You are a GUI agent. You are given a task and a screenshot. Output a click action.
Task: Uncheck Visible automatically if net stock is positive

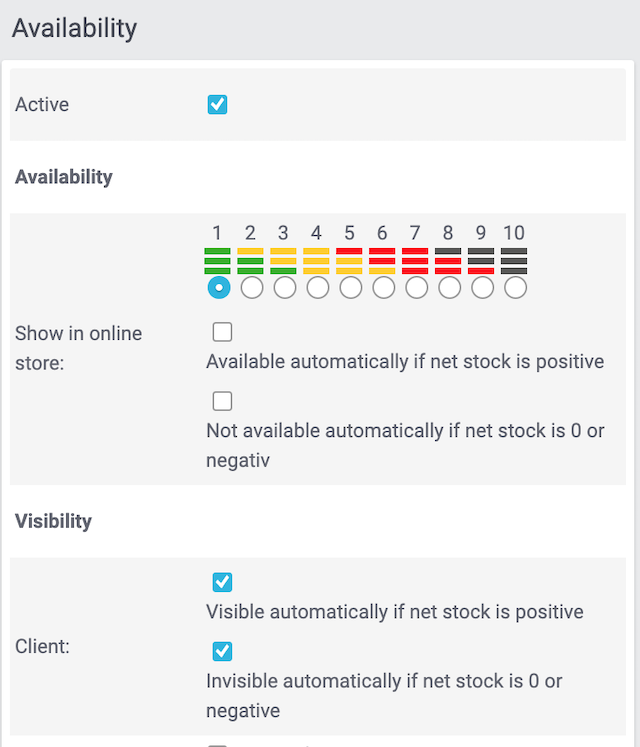pos(222,582)
